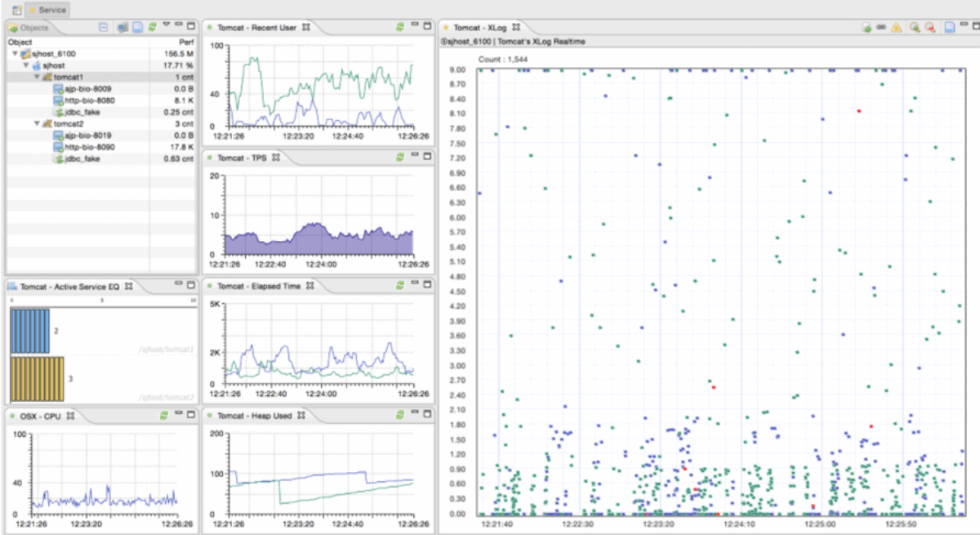Refresh the Tomcat - Recent User chart
This screenshot has height=535, width=980.
[x=399, y=25]
